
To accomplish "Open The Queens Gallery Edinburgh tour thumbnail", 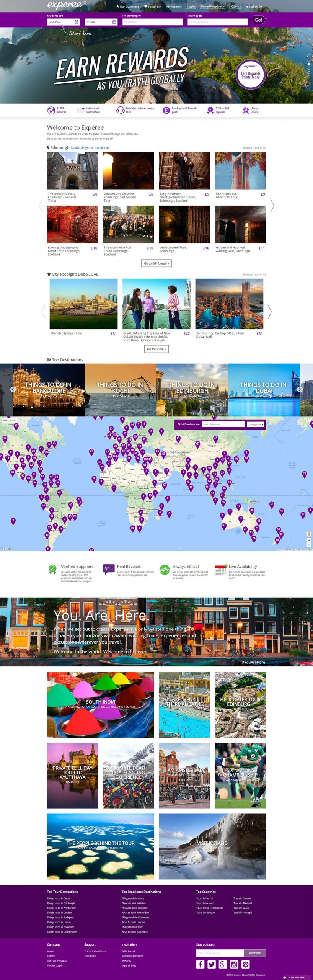I will point(72,171).
